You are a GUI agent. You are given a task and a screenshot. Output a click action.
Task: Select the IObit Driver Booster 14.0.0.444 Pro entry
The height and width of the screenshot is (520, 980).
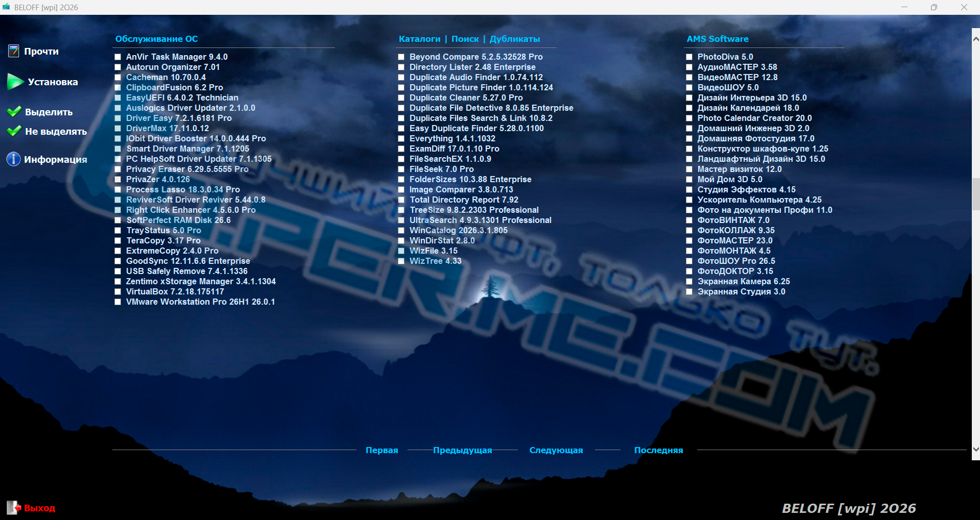point(196,139)
